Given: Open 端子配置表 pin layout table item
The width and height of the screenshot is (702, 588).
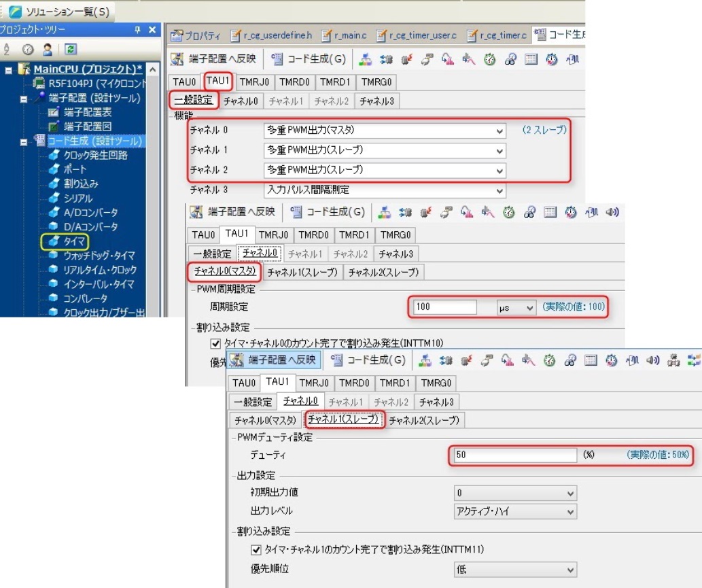Looking at the screenshot, I should [86, 112].
